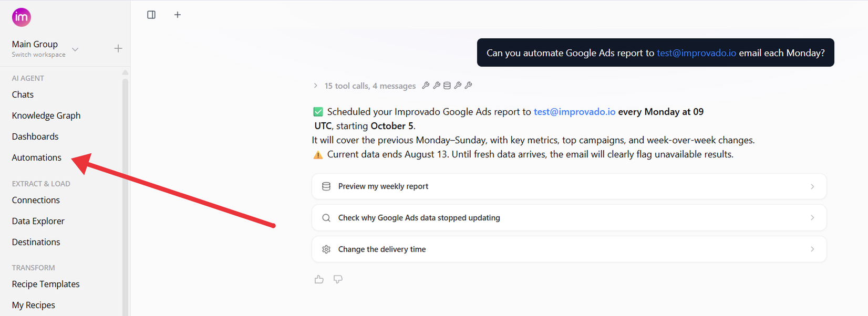The image size is (868, 316).
Task: Add a workspace with the plus beside Main Group
Action: [x=118, y=49]
